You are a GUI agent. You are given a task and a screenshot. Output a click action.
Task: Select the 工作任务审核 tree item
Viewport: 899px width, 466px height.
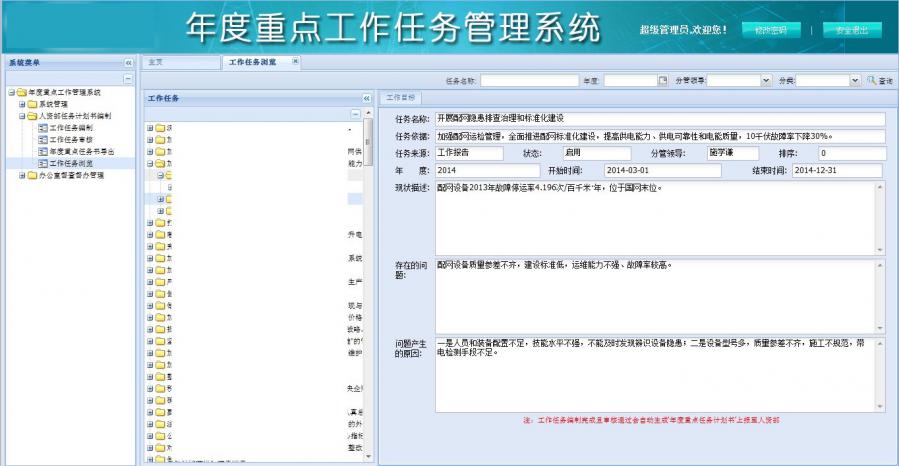[x=71, y=139]
